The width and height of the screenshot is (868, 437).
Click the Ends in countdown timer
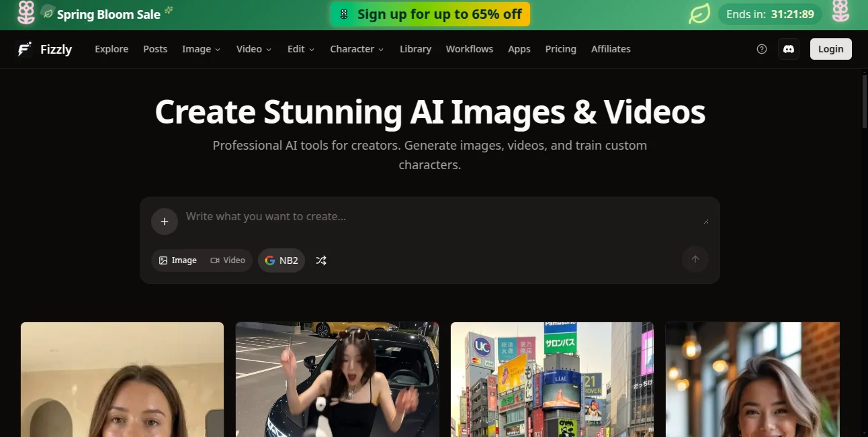point(770,14)
